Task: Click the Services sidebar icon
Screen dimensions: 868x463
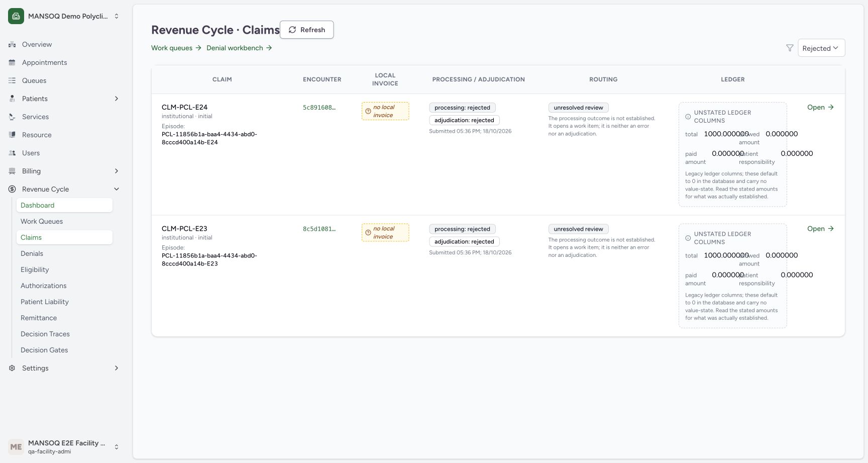Action: coord(12,117)
